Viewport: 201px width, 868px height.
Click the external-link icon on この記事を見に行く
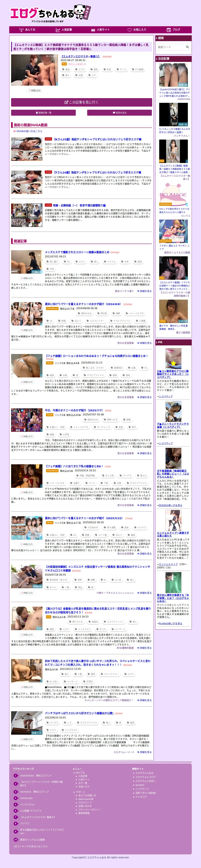point(66,102)
